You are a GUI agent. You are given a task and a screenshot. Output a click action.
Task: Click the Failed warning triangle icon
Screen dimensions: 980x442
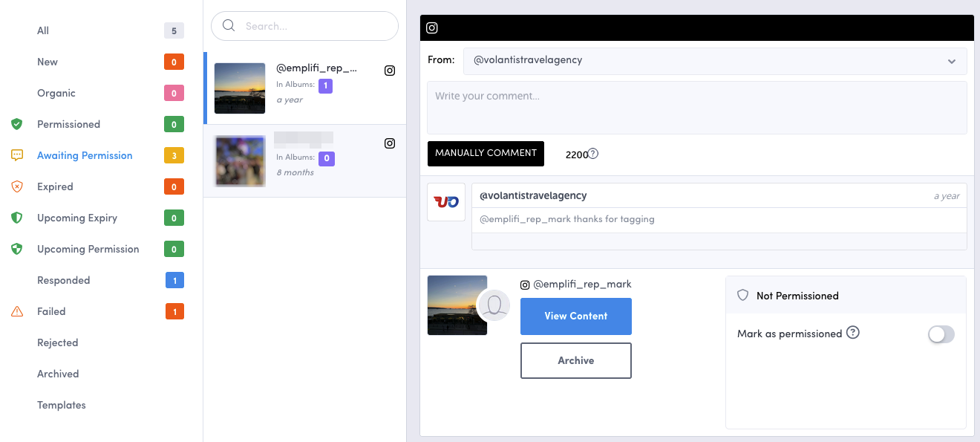pos(17,312)
